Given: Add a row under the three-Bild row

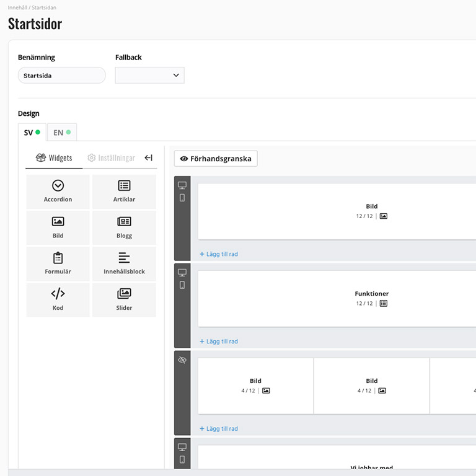Looking at the screenshot, I should (x=219, y=429).
